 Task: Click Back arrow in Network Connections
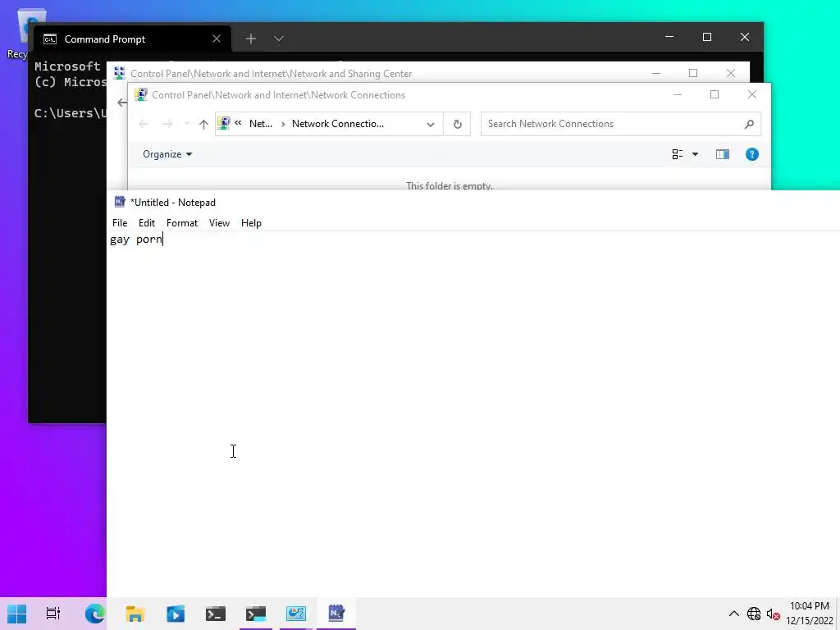[143, 125]
